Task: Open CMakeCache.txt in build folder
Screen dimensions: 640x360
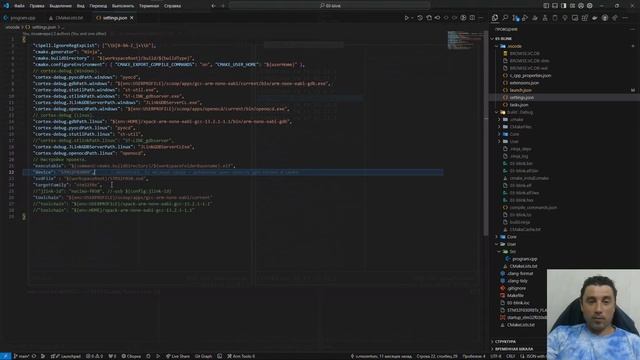Action: click(524, 229)
